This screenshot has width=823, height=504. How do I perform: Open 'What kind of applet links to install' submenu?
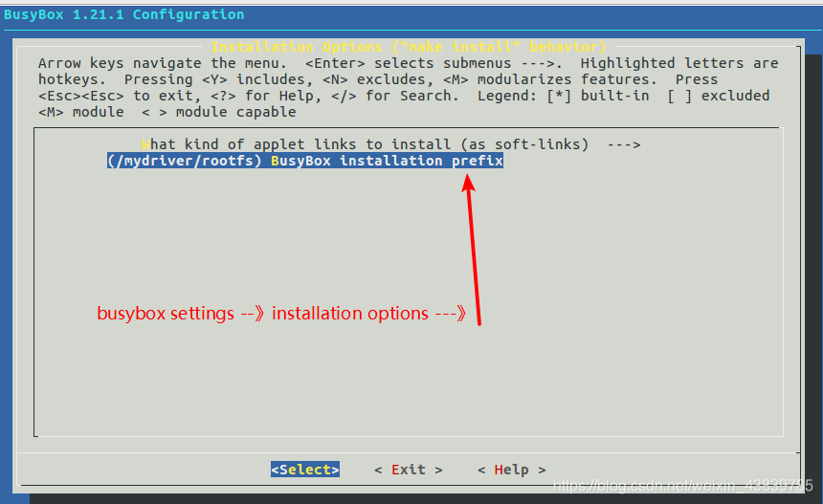[390, 144]
